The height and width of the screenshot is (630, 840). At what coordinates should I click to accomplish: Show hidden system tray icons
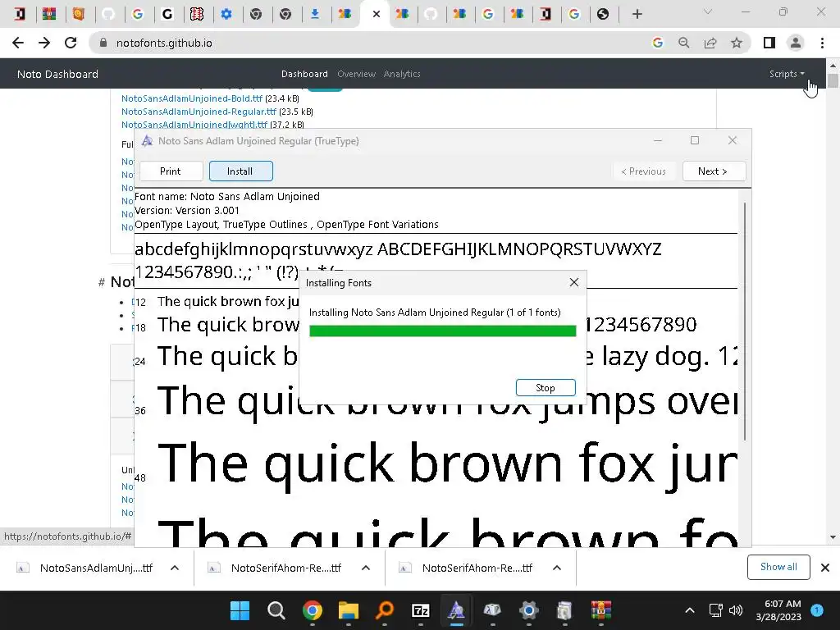(690, 610)
